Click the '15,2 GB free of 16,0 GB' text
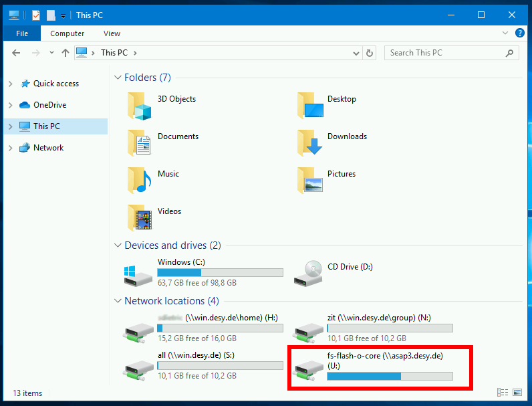Screen dimensions: 532x406 coord(197,338)
